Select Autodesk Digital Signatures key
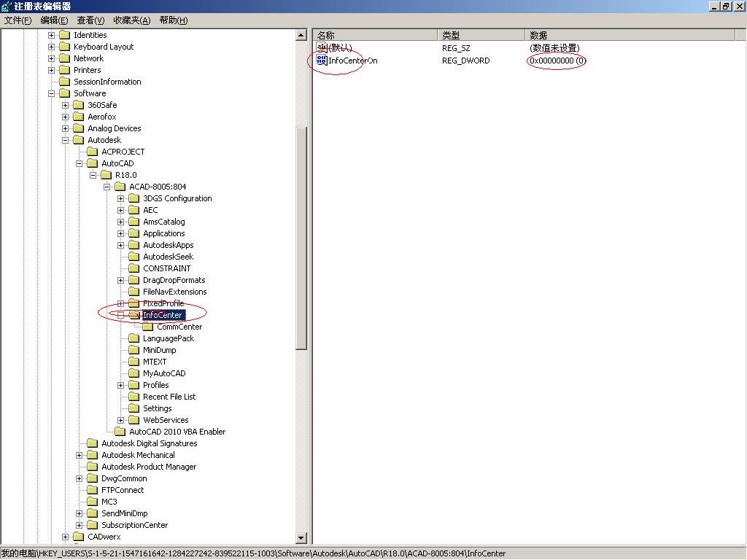Screen dimensions: 747x560 tap(149, 443)
